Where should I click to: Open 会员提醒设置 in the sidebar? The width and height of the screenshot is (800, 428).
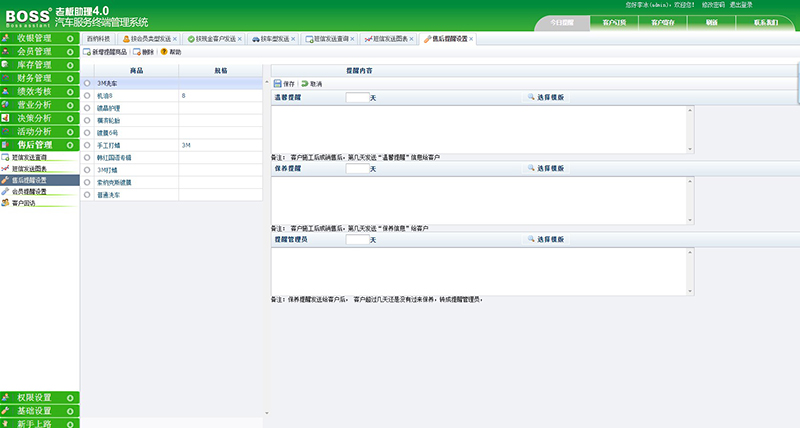[28, 191]
